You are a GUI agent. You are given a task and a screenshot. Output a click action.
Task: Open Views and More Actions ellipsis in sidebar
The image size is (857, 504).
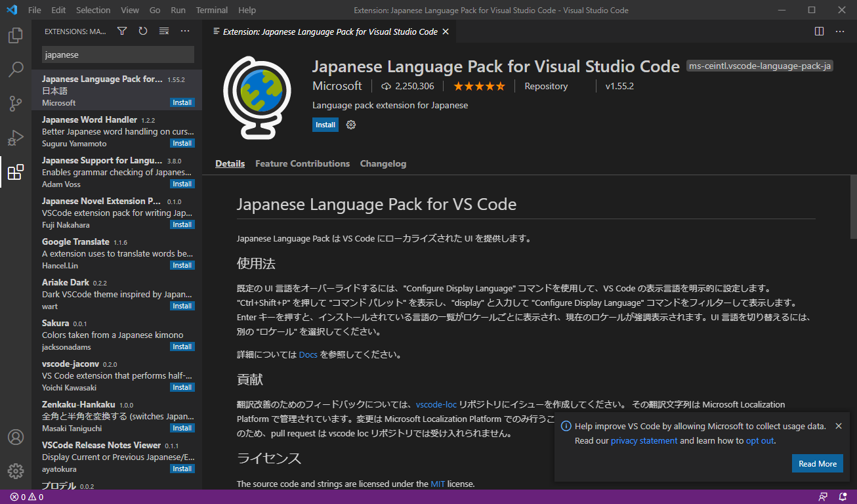pos(185,31)
